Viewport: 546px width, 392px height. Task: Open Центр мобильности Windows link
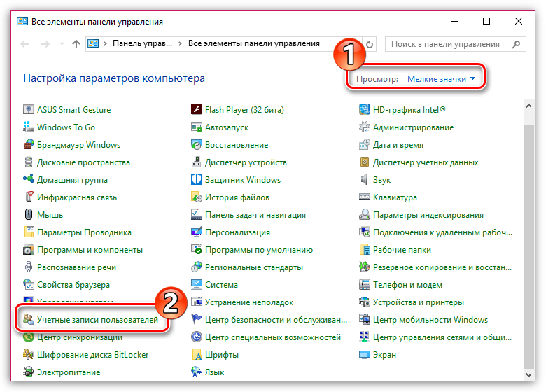(x=430, y=320)
